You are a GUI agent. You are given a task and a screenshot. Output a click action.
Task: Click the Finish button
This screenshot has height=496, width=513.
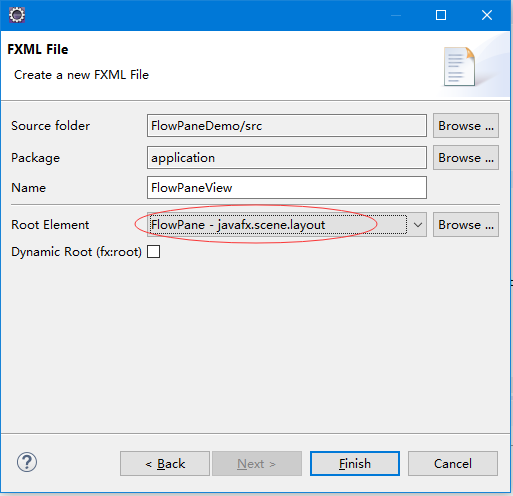[x=355, y=464]
